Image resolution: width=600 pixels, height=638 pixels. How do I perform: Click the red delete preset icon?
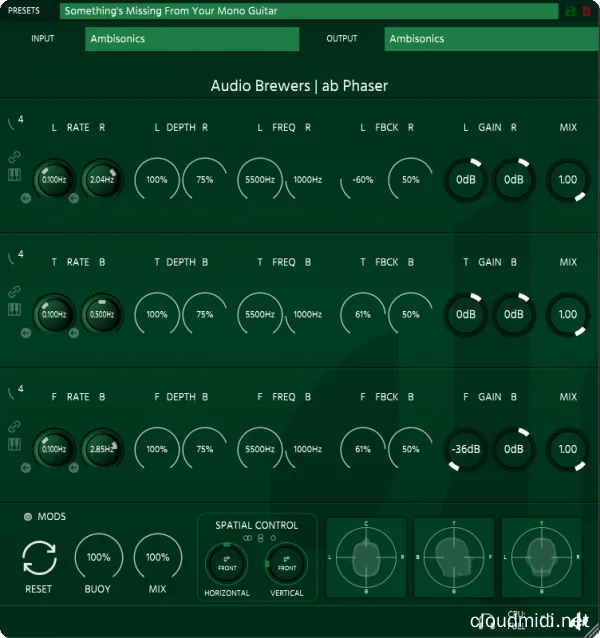(x=586, y=11)
